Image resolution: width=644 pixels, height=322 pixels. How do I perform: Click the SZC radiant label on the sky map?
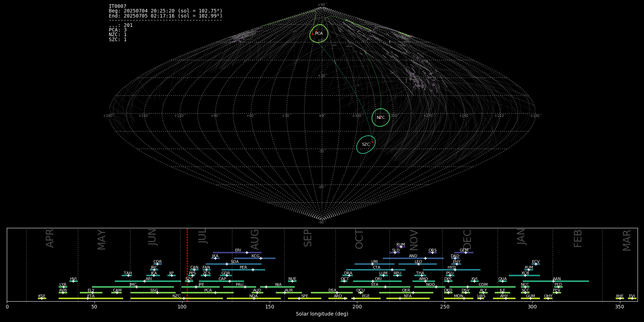(x=366, y=145)
